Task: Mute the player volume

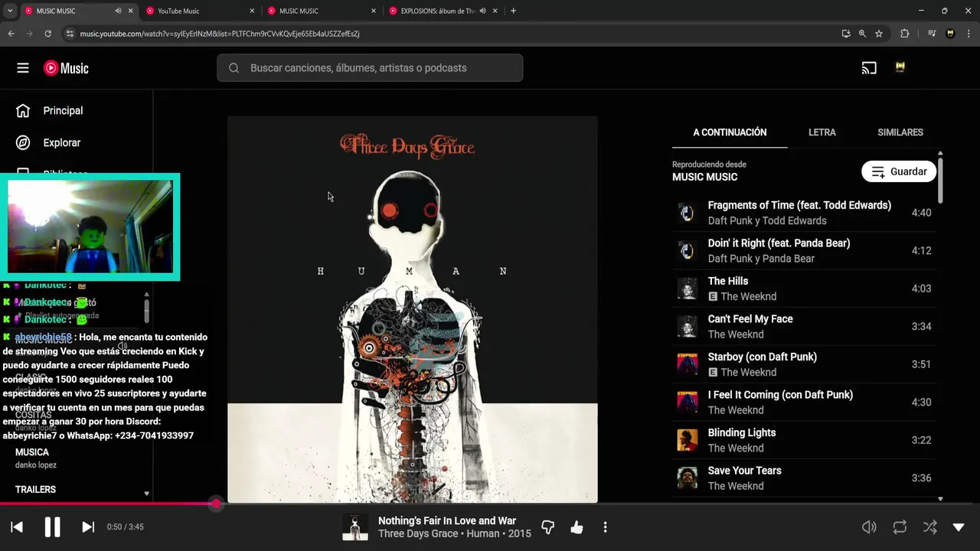Action: click(x=869, y=527)
